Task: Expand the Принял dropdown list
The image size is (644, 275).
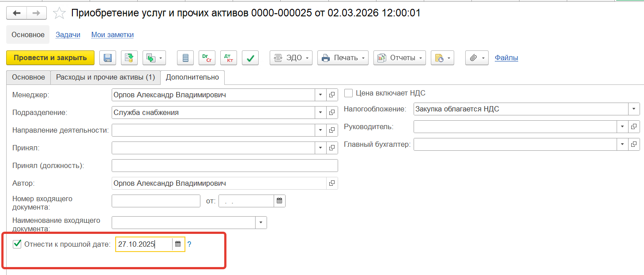Action: (x=320, y=148)
